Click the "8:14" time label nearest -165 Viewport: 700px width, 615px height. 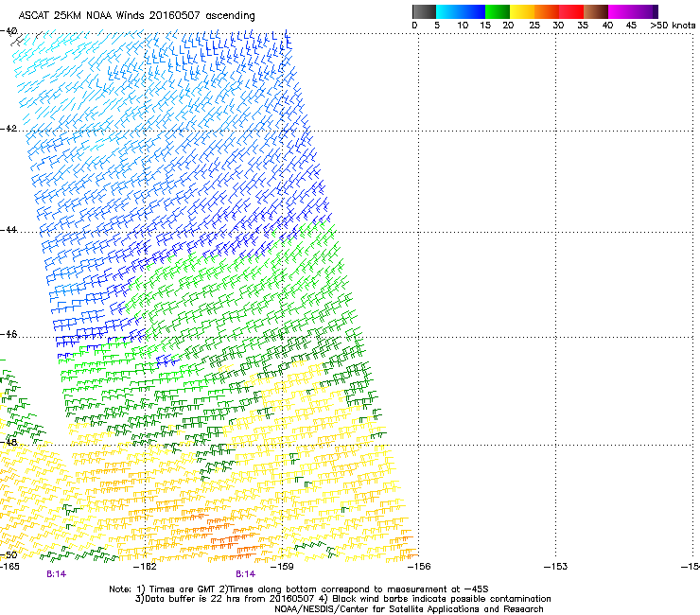pos(56,574)
